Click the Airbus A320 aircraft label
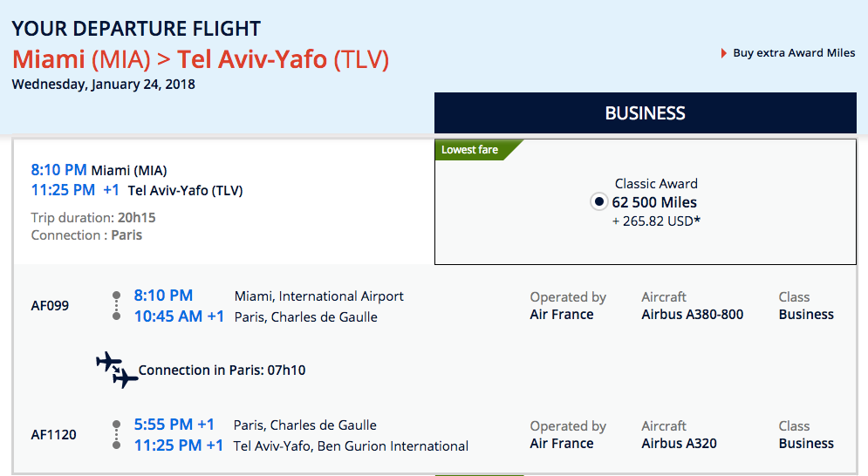The image size is (868, 476). (x=679, y=444)
